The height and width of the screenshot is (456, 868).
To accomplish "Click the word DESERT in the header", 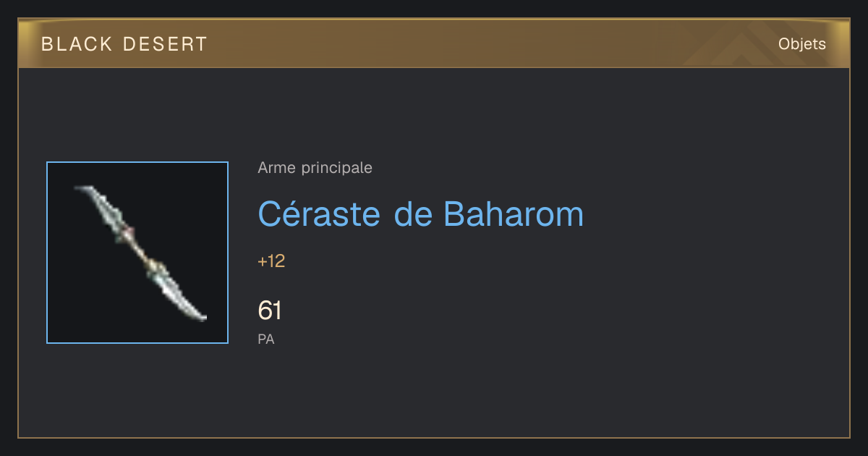I will (x=165, y=44).
